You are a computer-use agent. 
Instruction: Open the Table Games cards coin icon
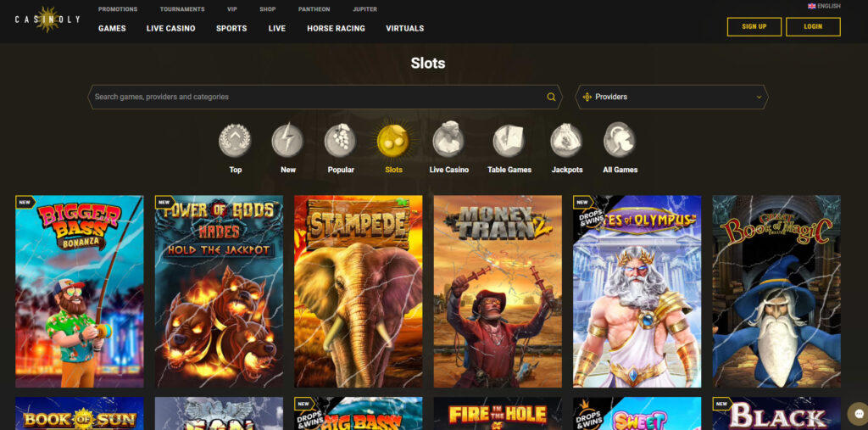[x=509, y=140]
